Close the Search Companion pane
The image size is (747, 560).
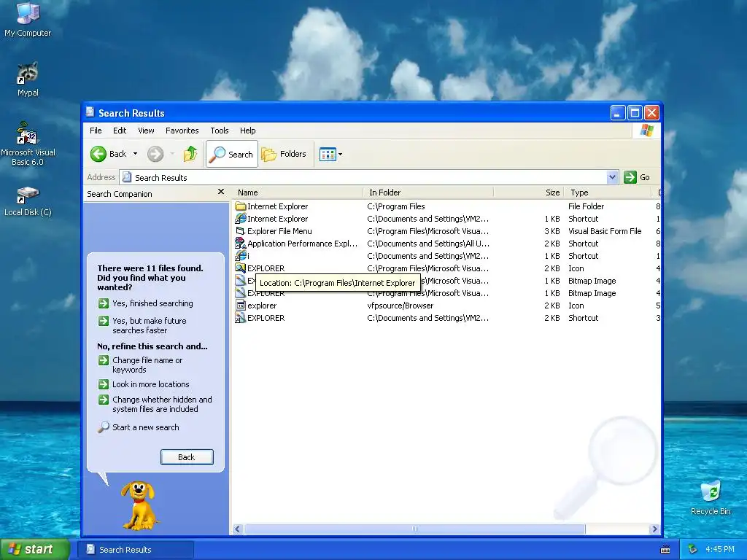point(220,192)
